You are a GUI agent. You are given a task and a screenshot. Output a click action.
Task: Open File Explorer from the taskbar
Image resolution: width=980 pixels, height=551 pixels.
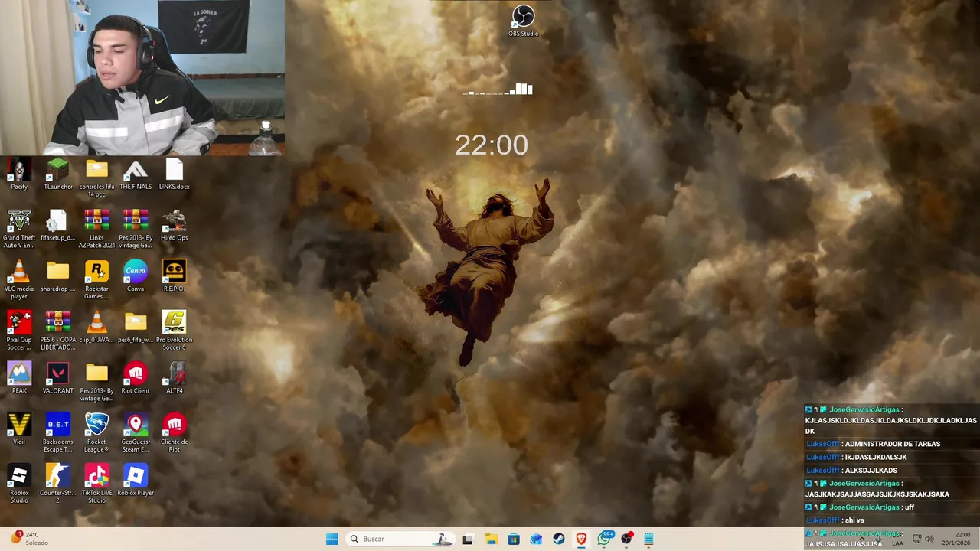[491, 539]
